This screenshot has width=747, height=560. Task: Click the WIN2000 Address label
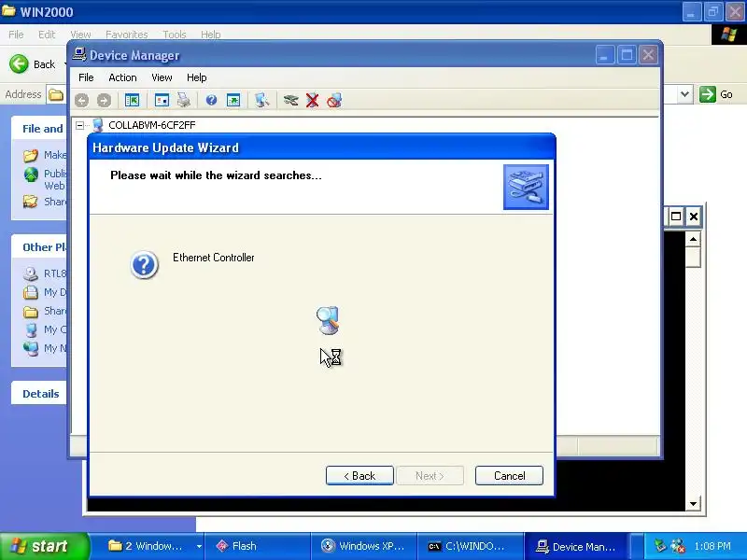click(x=22, y=94)
